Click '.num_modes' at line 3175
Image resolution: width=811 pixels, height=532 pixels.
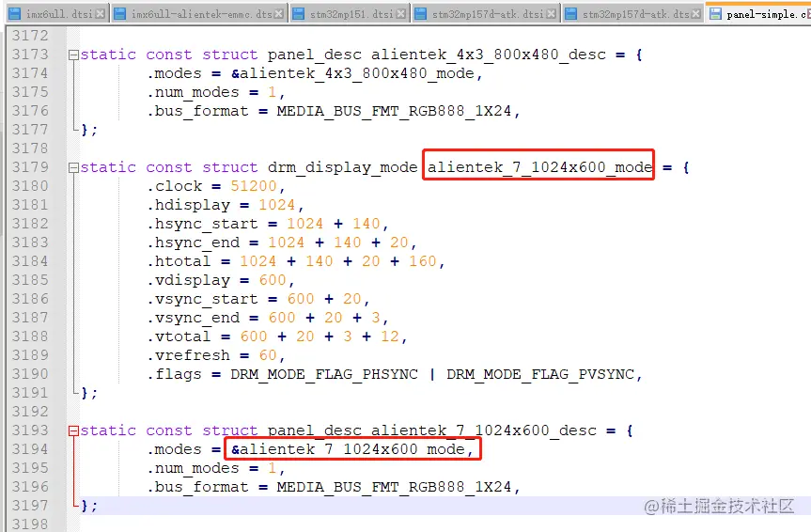(x=193, y=92)
